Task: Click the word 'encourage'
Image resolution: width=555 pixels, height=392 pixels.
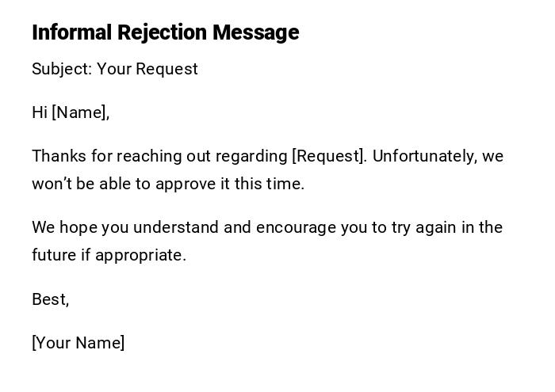Action: [294, 228]
